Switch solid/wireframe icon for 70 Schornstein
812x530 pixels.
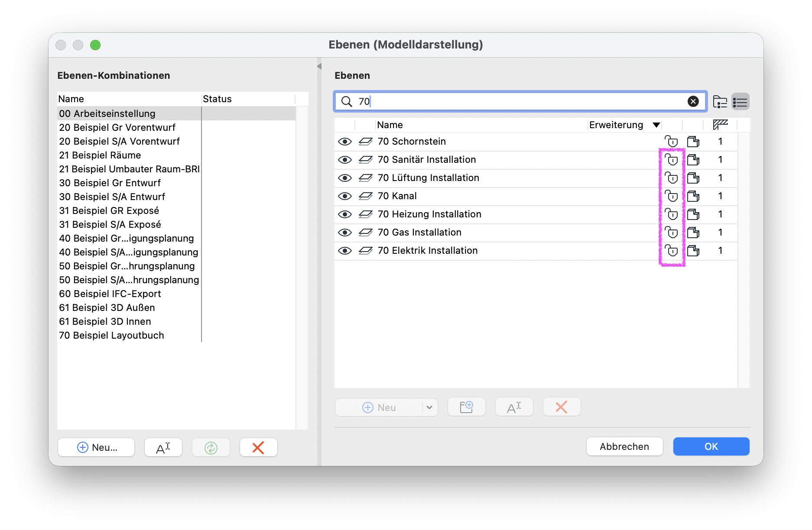click(x=693, y=142)
